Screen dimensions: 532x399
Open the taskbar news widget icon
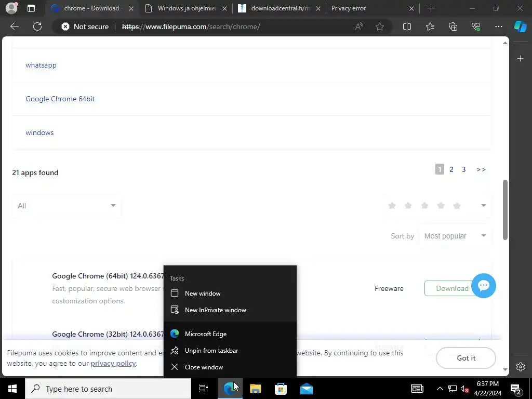pos(417,389)
